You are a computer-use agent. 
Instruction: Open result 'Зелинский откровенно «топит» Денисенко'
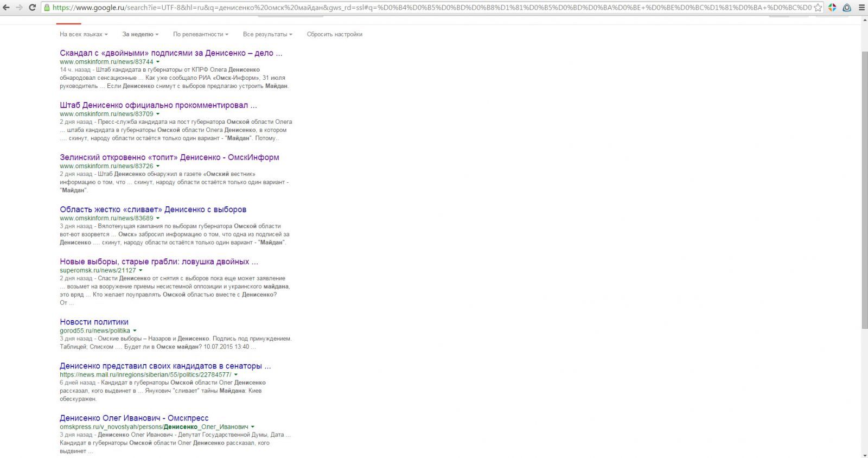[x=169, y=157]
